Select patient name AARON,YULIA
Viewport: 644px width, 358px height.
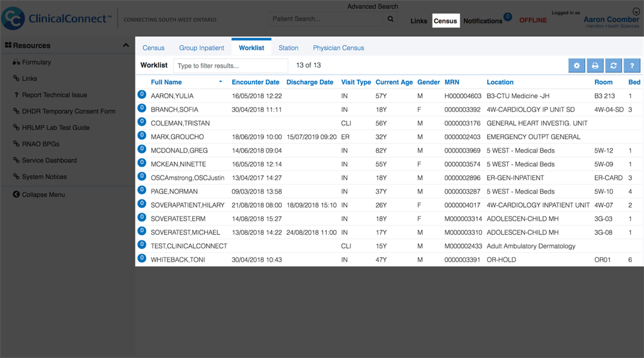tap(172, 96)
